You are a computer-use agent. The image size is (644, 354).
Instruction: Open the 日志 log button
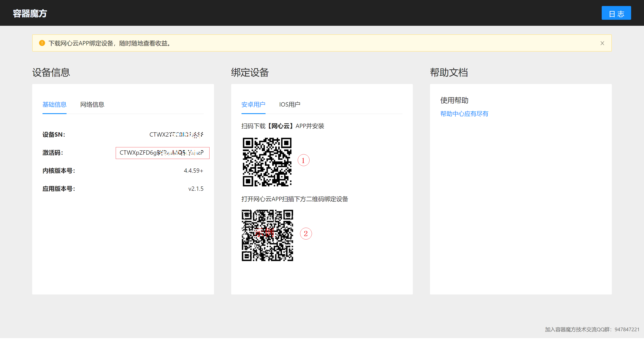tap(616, 13)
